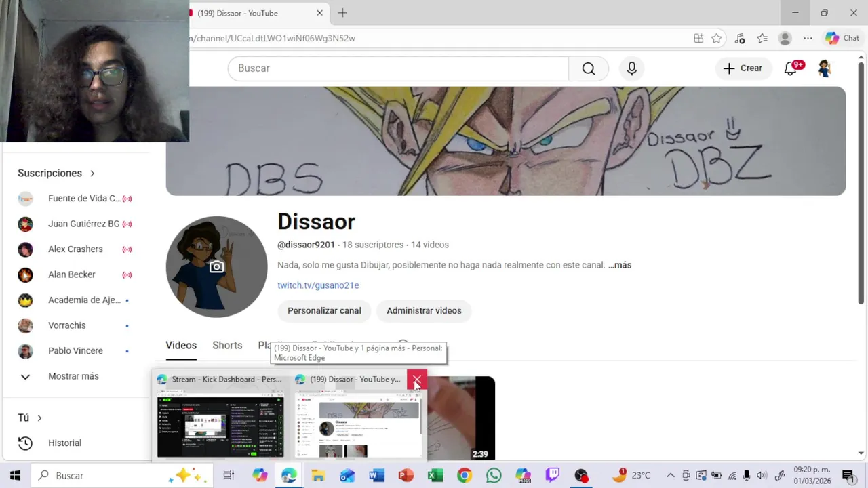Open the video thumbnail with 2:39 duration
The width and height of the screenshot is (868, 488).
tap(461, 418)
